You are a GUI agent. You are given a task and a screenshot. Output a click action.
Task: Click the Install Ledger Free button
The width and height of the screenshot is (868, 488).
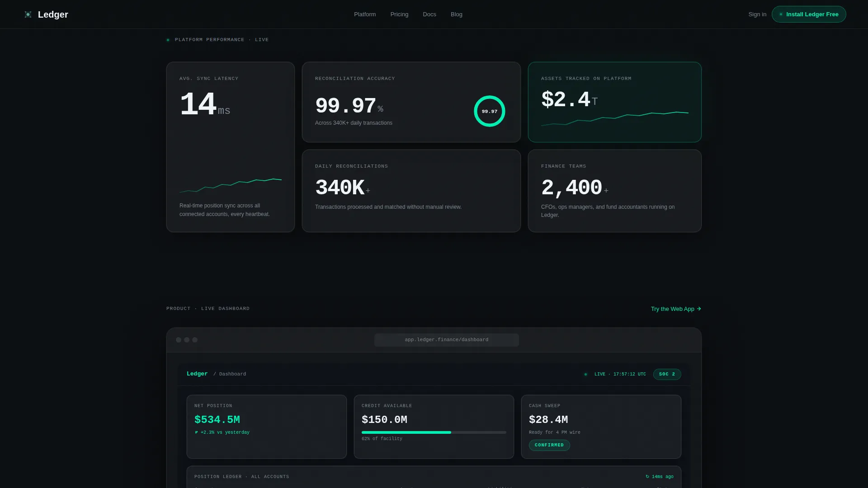coord(809,14)
